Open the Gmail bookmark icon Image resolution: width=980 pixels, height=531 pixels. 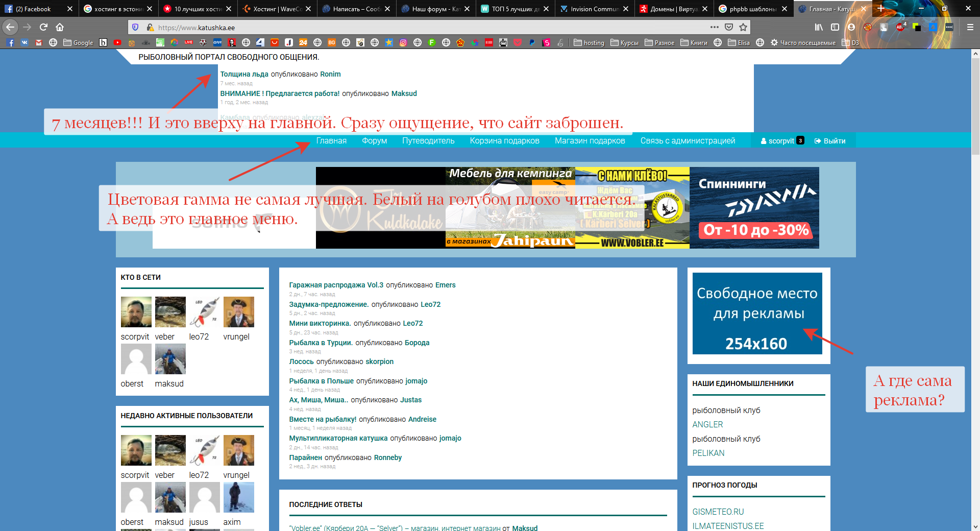pyautogui.click(x=39, y=43)
